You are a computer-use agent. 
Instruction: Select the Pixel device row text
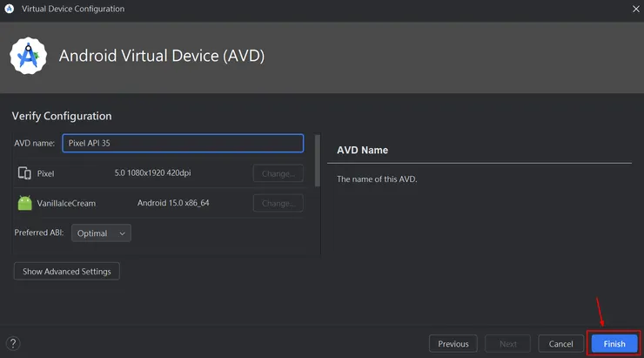45,173
